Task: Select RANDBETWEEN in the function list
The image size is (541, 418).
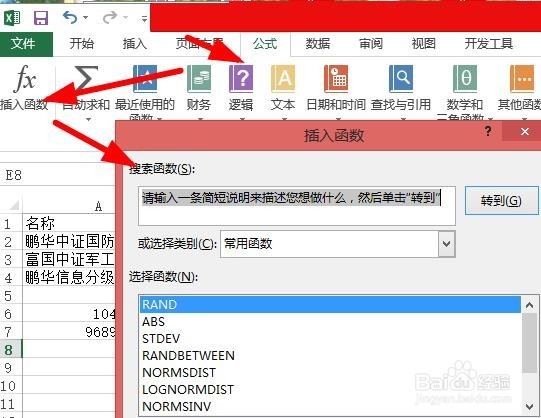Action: pyautogui.click(x=330, y=355)
